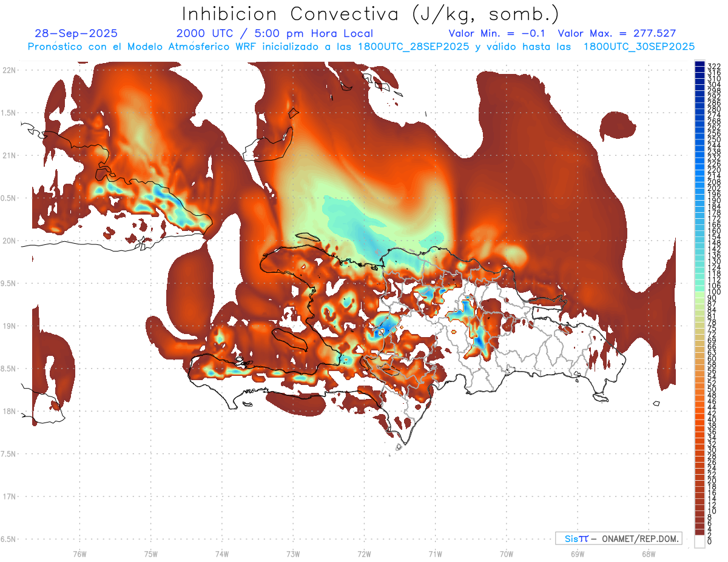The width and height of the screenshot is (728, 562).
Task: Click the '6.5N' latitude label
Action: tap(8, 540)
